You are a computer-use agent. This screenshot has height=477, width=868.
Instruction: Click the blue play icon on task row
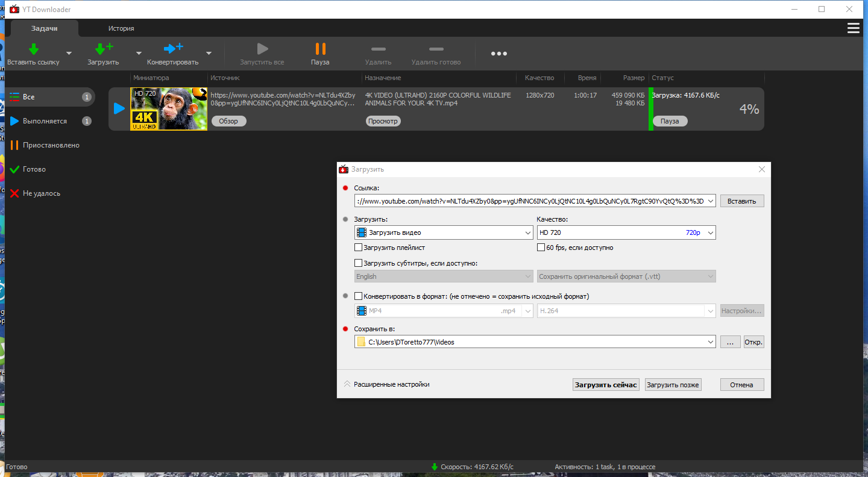119,108
